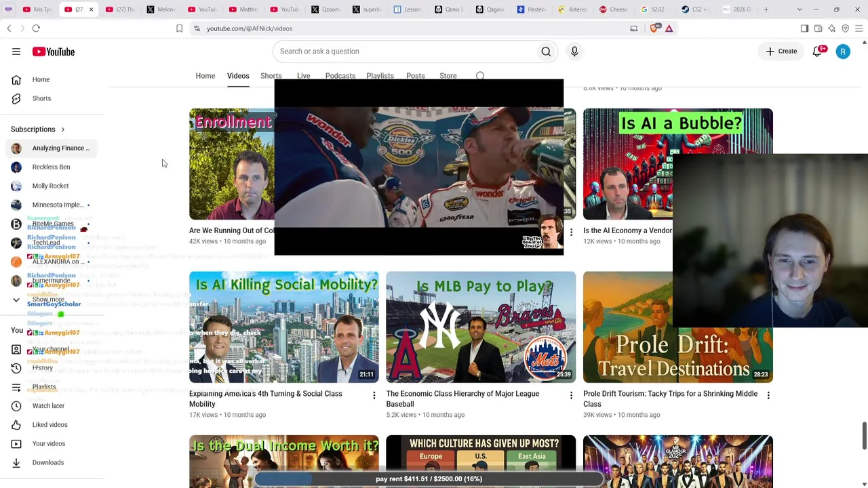This screenshot has height=488, width=868.
Task: Open the YouTube guide hamburger menu
Action: (16, 52)
